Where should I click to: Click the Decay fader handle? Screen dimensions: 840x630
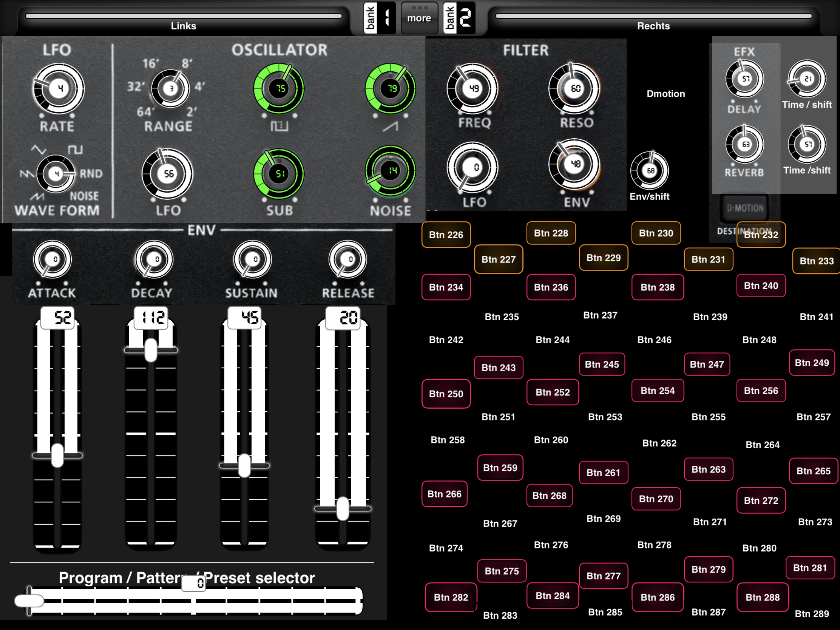(x=151, y=350)
